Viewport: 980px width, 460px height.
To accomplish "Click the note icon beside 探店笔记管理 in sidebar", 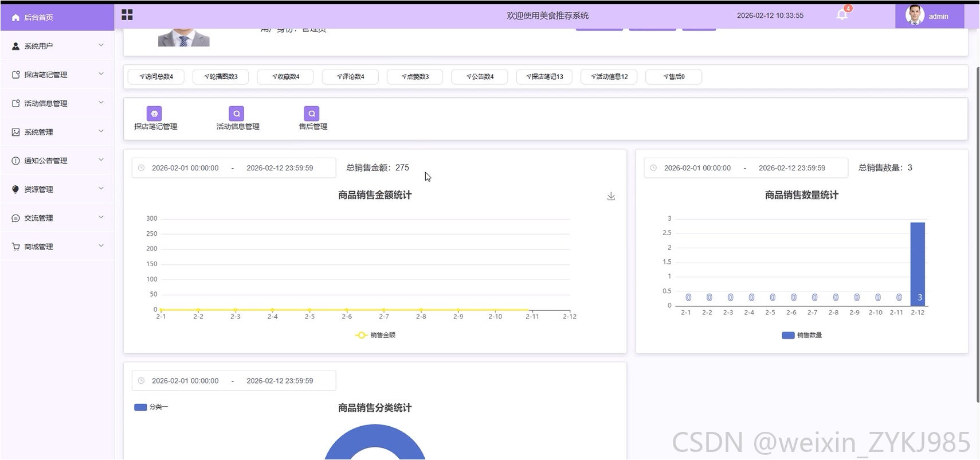I will pos(15,75).
